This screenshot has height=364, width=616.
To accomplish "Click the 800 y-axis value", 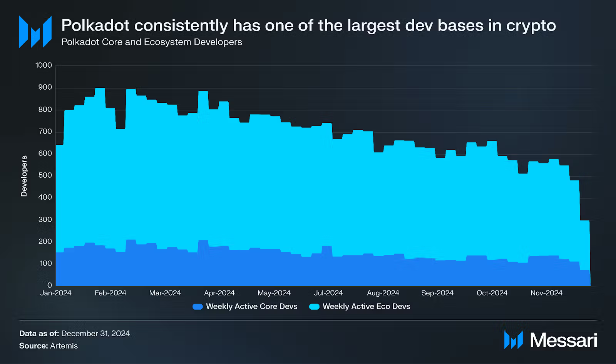I will pos(45,110).
